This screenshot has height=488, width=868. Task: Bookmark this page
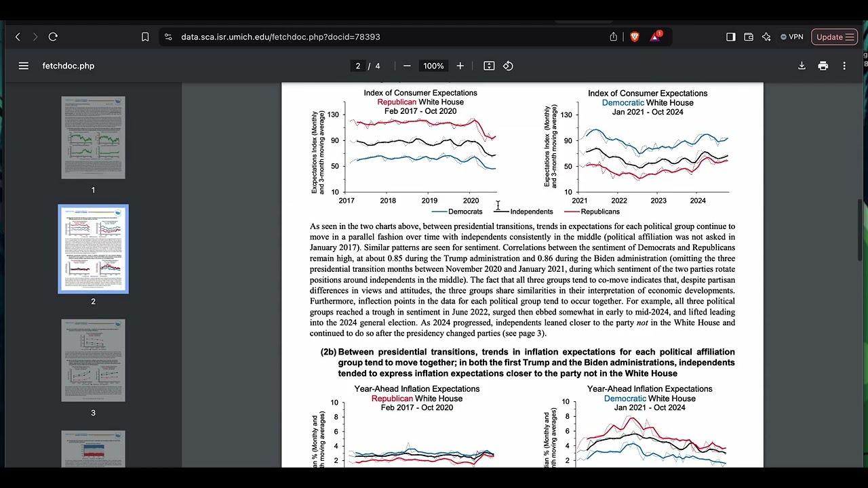[145, 37]
